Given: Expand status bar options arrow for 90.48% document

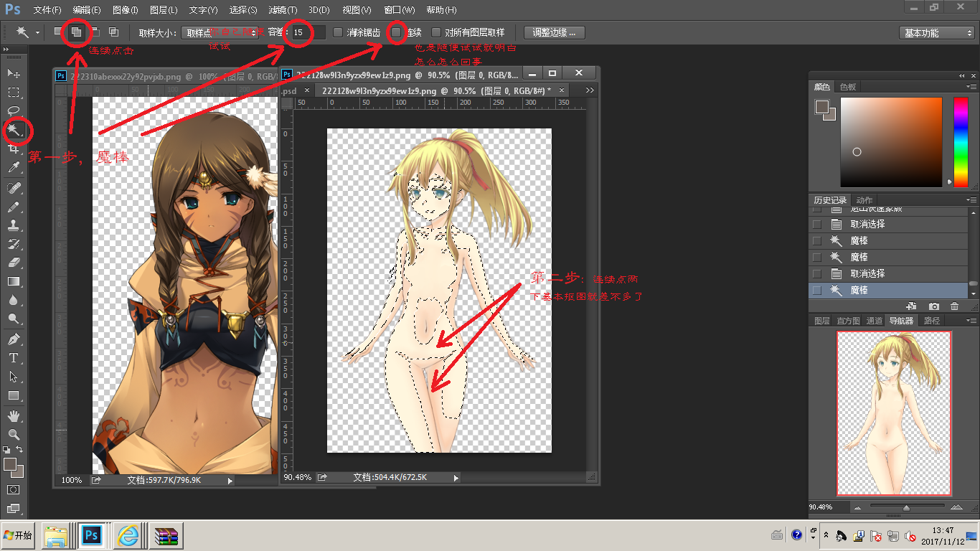Looking at the screenshot, I should pyautogui.click(x=456, y=477).
